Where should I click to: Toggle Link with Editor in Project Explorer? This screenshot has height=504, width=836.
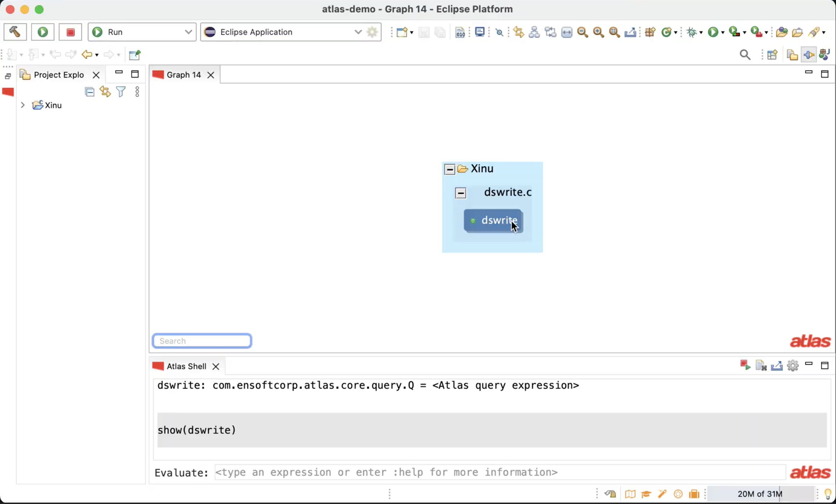(x=105, y=92)
